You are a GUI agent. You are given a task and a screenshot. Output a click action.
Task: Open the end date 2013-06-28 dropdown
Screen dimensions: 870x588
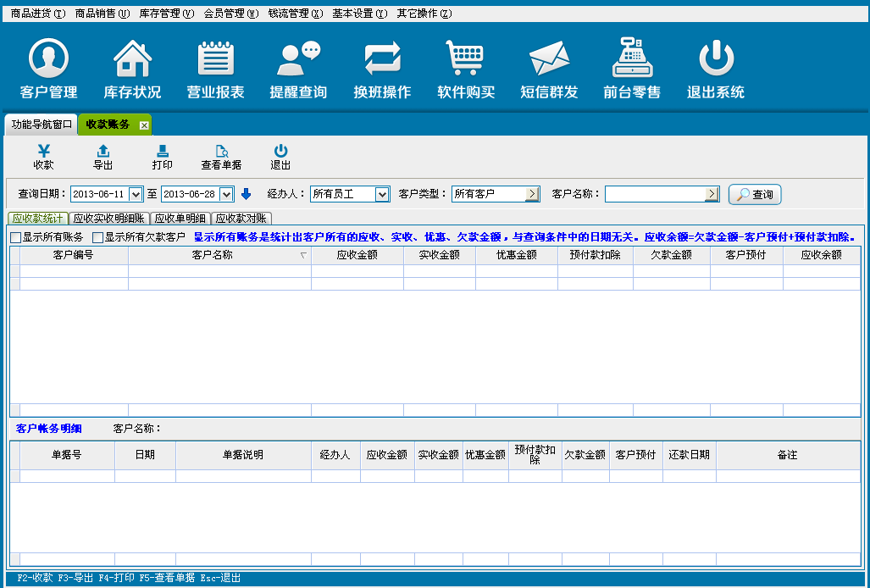click(x=226, y=194)
